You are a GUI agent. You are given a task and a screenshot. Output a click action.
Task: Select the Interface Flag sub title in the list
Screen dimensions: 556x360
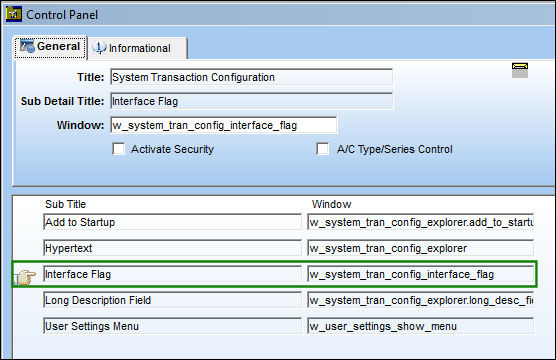tap(172, 274)
